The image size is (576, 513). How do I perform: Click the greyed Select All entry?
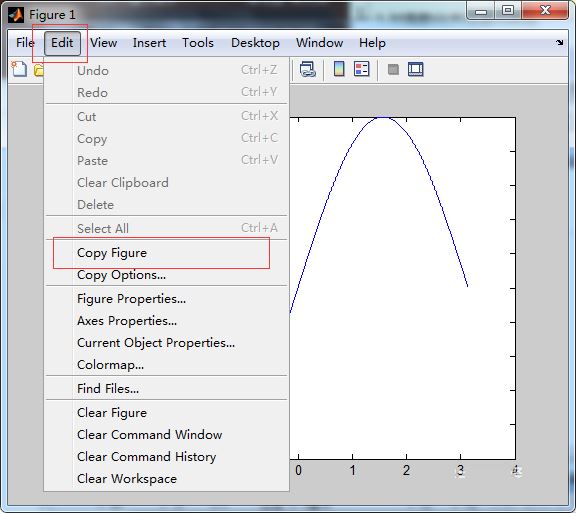point(166,229)
